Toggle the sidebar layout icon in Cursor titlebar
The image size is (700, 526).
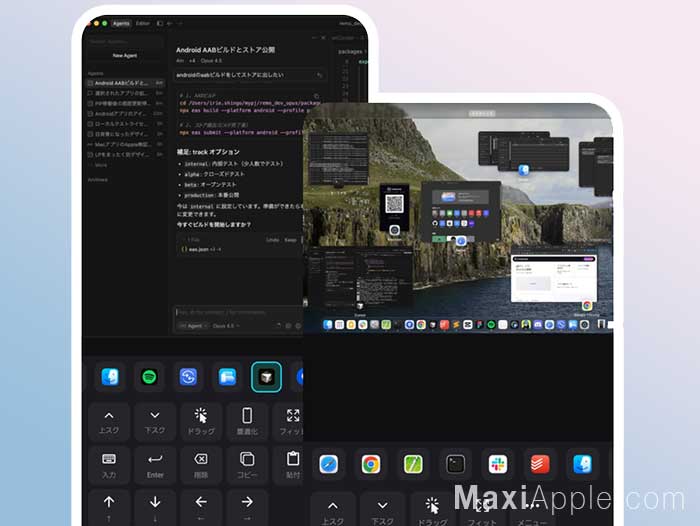(x=160, y=23)
